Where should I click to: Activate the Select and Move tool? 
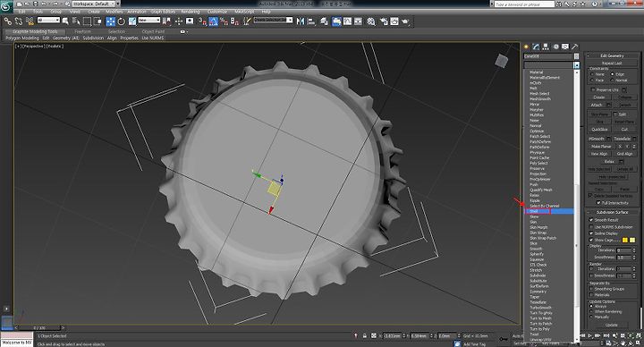[111, 21]
